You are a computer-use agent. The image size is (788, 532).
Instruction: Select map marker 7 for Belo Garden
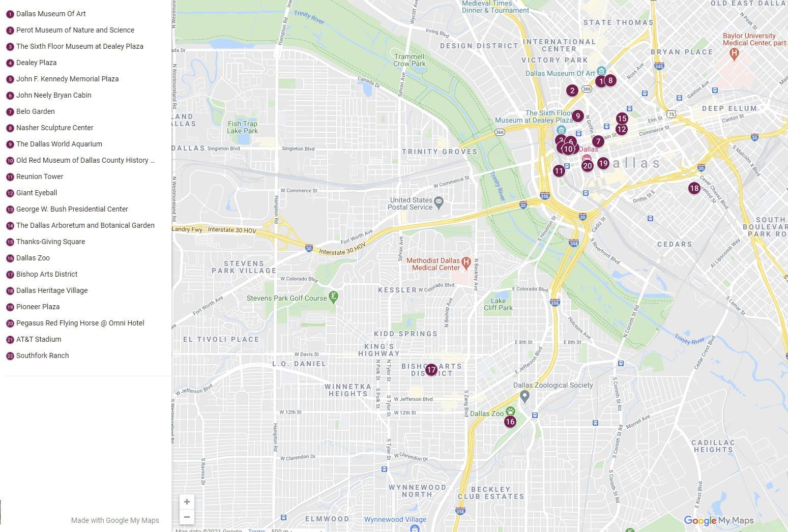coord(598,141)
